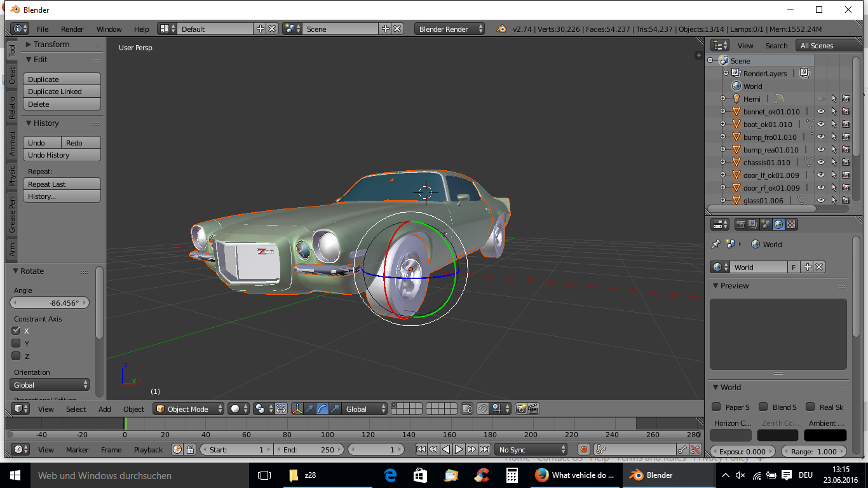The height and width of the screenshot is (488, 868).
Task: Select rotate manipulator arc icon
Action: pyautogui.click(x=322, y=409)
